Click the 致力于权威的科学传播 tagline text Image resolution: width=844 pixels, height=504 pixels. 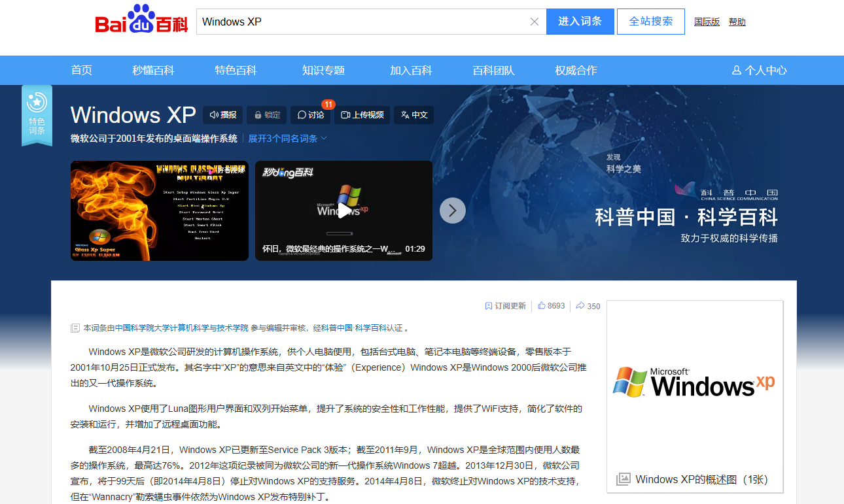[x=730, y=238]
